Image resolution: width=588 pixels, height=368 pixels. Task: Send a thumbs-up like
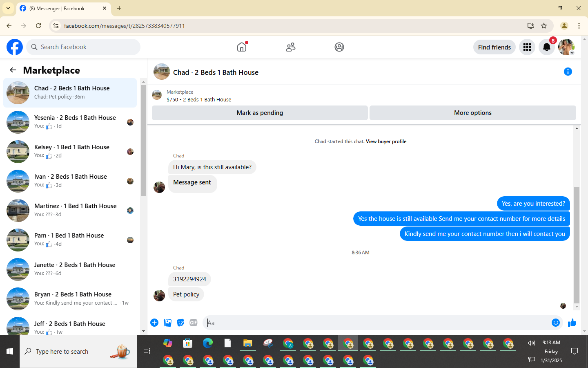click(572, 323)
